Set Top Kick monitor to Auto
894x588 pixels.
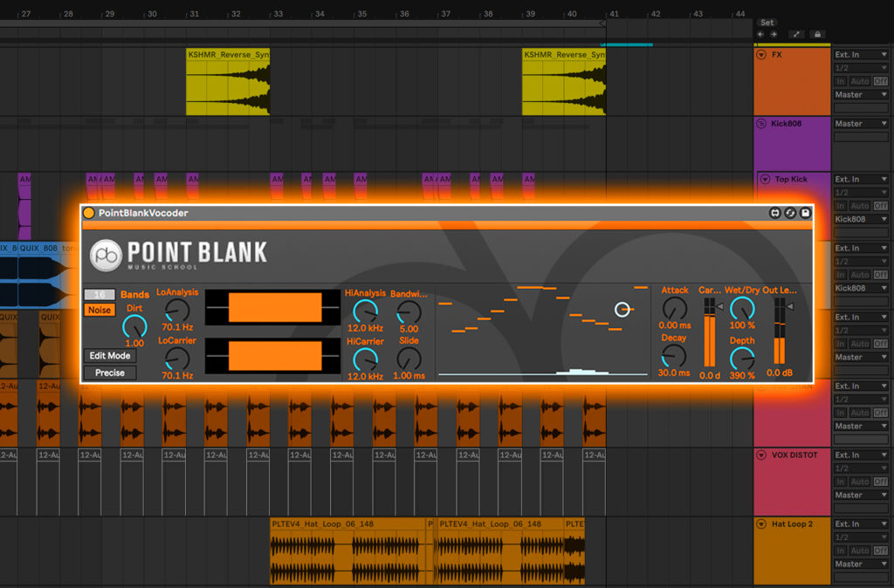(860, 206)
